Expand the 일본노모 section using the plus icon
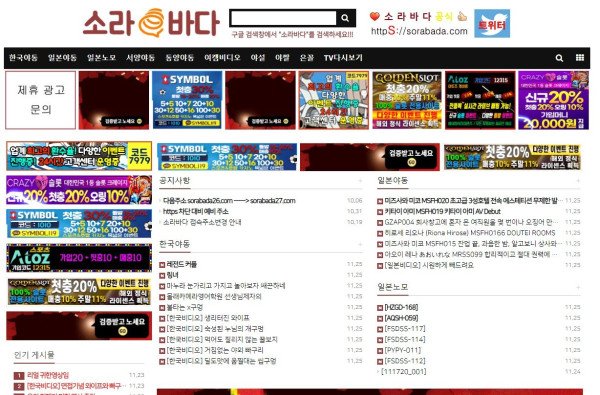Viewport: 600px width, 395px height. click(578, 287)
